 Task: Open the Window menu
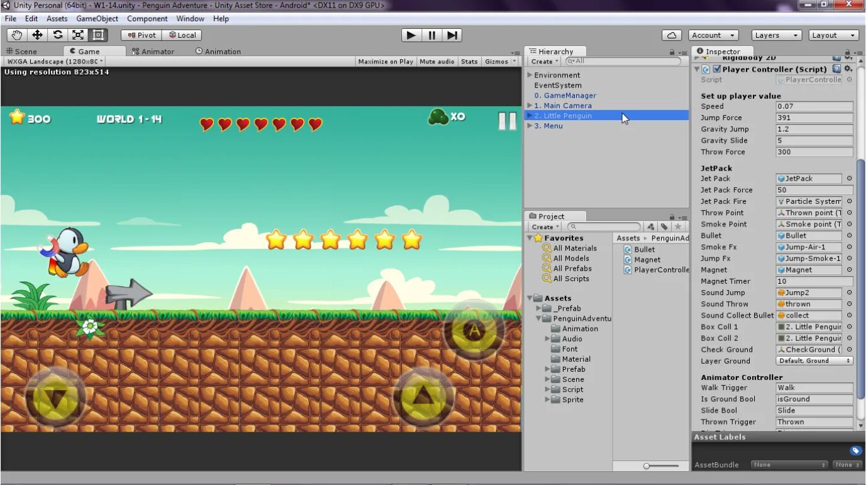pos(190,19)
